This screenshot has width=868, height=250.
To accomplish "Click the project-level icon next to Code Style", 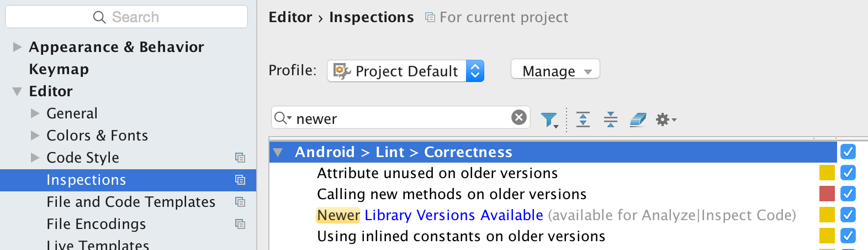I will tap(240, 158).
